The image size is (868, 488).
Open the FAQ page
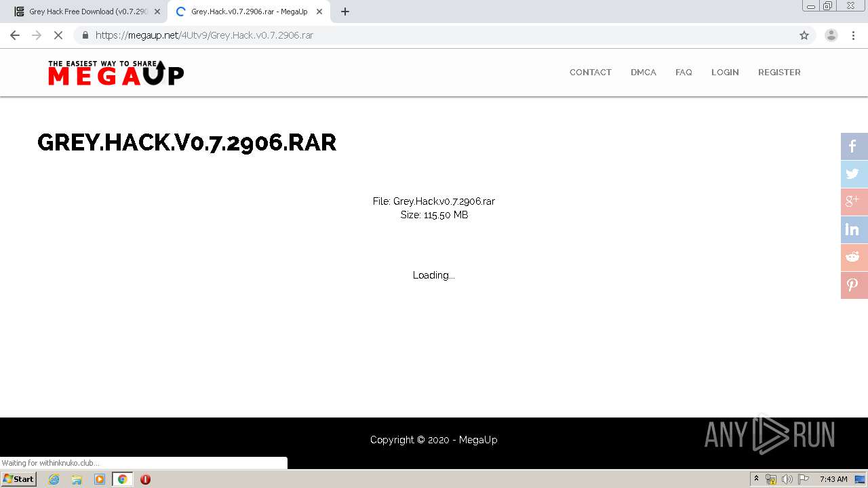pos(684,73)
